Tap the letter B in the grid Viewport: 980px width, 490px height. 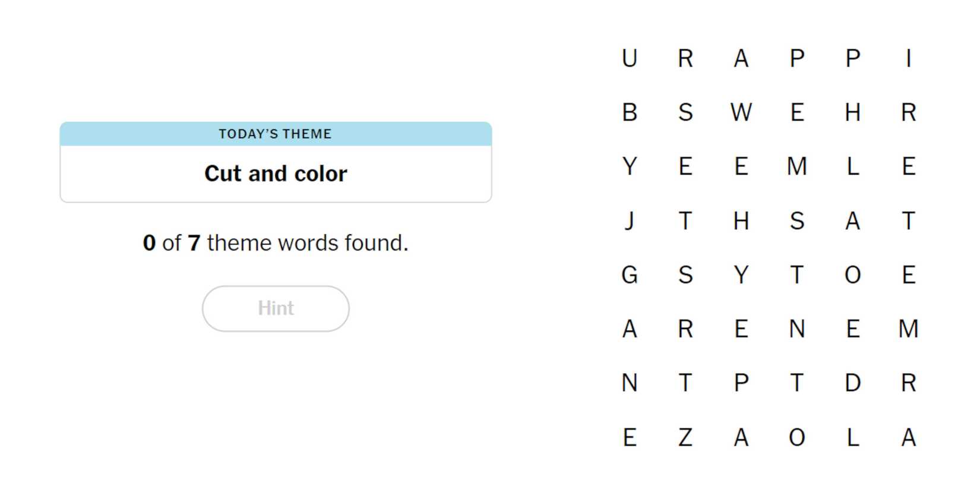click(630, 112)
